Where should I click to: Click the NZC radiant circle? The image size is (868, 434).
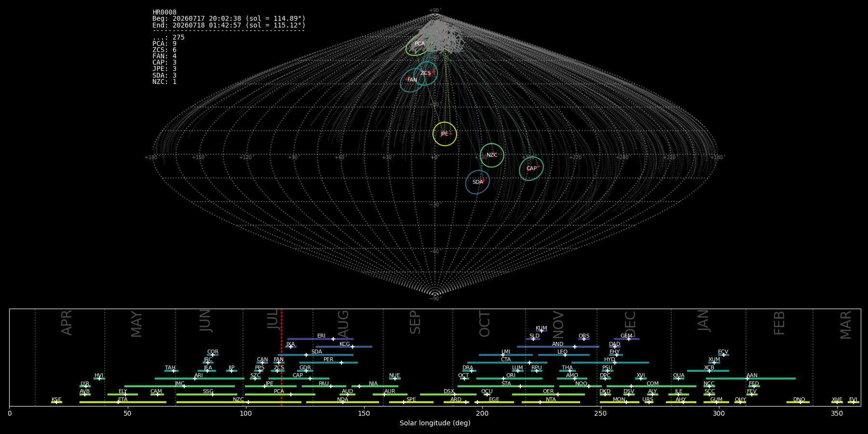coord(492,155)
